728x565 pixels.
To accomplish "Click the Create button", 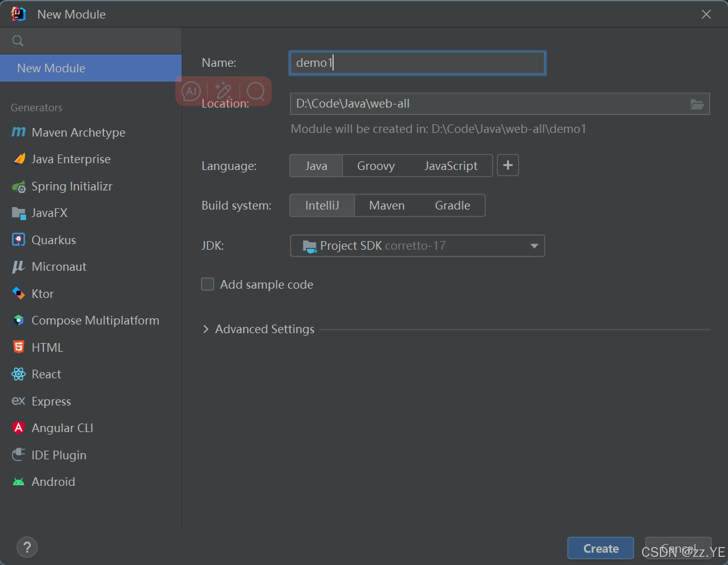I will [x=601, y=548].
